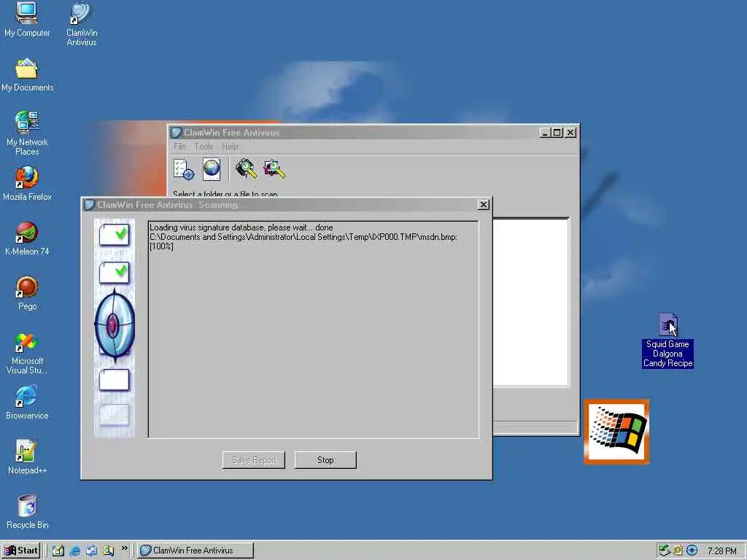Close the Scanning dialog
Image resolution: width=747 pixels, height=560 pixels.
[x=483, y=204]
